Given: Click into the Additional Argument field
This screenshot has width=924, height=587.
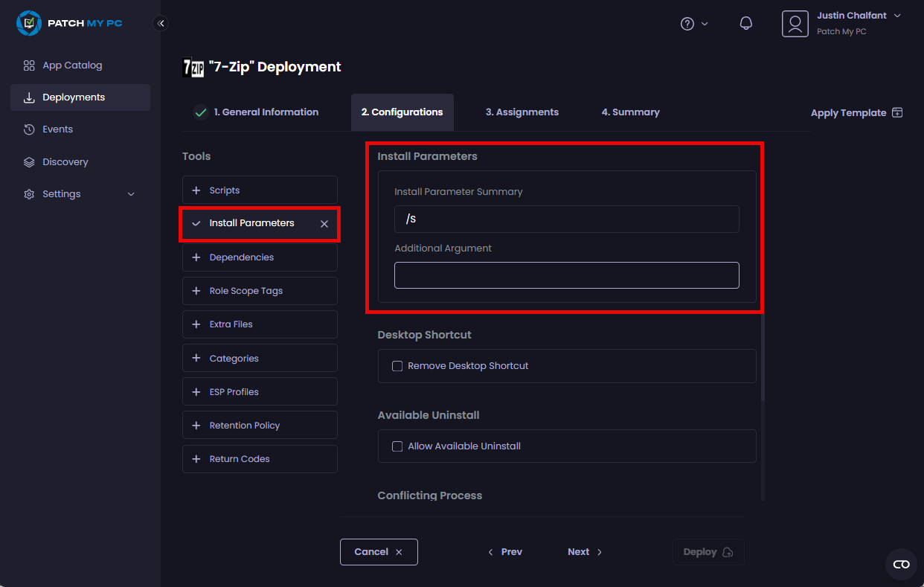Looking at the screenshot, I should tap(566, 275).
